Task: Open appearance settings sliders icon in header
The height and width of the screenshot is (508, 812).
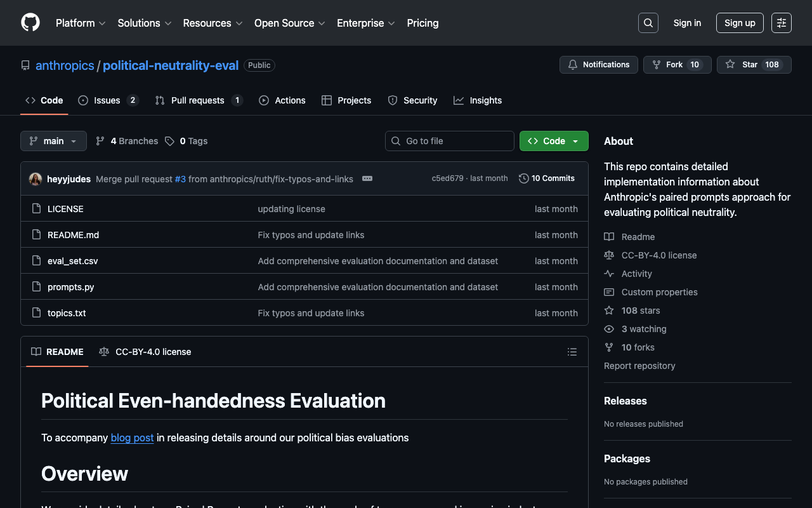Action: tap(781, 23)
